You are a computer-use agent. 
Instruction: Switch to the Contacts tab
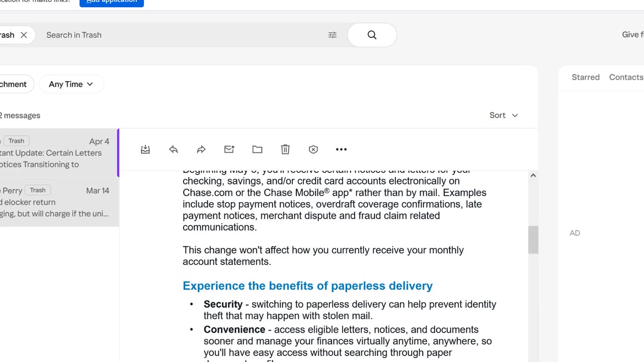click(626, 77)
